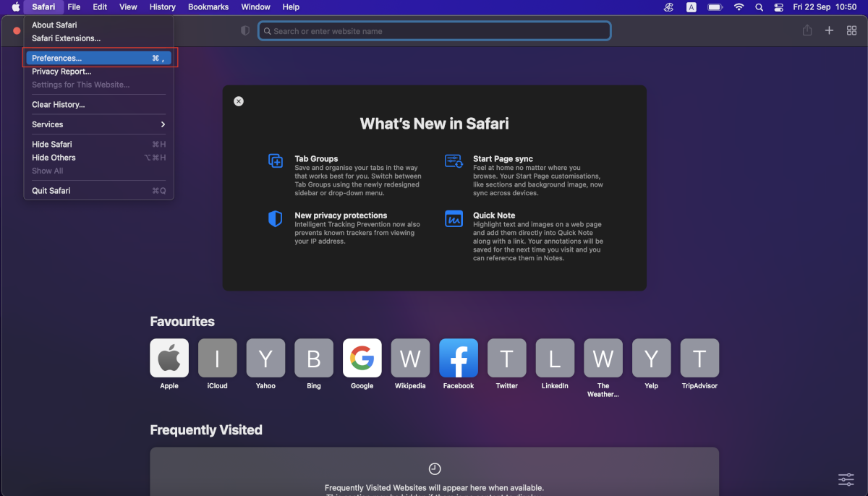The height and width of the screenshot is (496, 868).
Task: Expand the Services submenu
Action: 98,124
